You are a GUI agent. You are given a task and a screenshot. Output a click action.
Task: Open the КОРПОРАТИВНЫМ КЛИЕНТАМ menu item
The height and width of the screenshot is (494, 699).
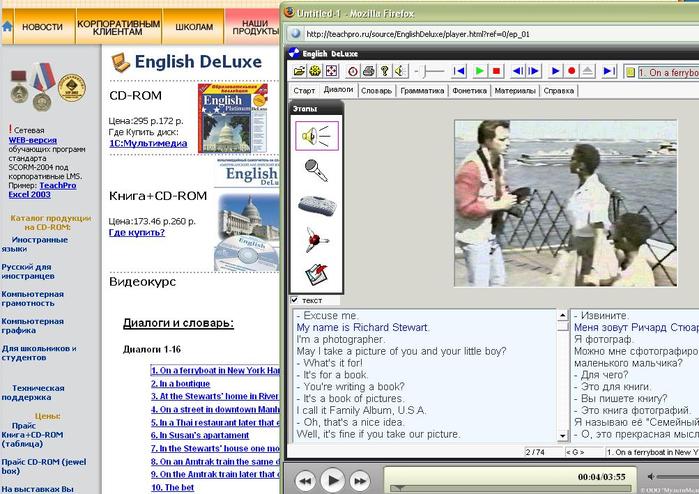pyautogui.click(x=118, y=27)
